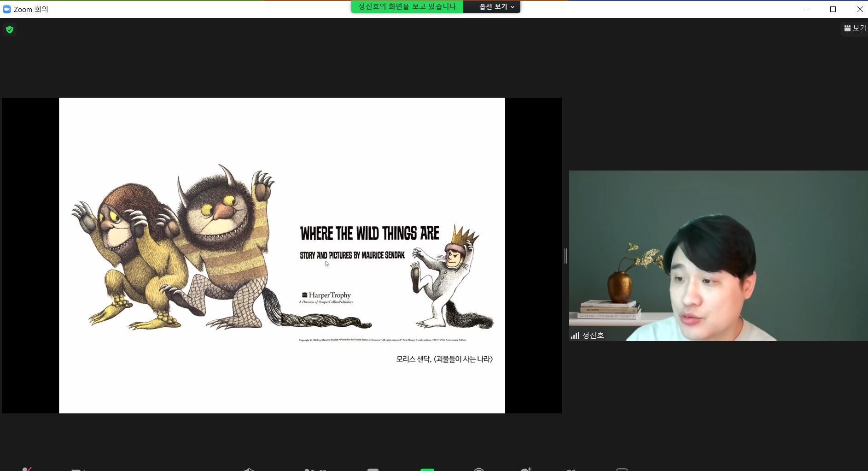Maximize the Zoom 회의 window

[x=833, y=9]
